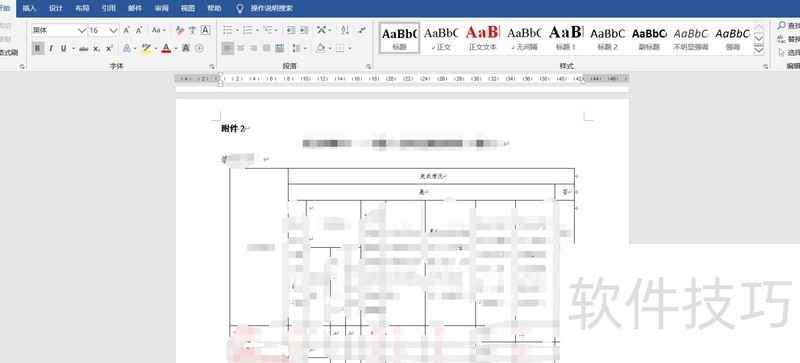800x363 pixels.
Task: Open Font dialog launcher in 字体 group
Action: point(212,66)
